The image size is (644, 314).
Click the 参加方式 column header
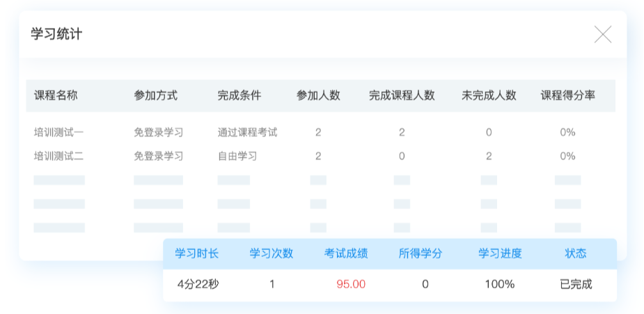click(155, 96)
